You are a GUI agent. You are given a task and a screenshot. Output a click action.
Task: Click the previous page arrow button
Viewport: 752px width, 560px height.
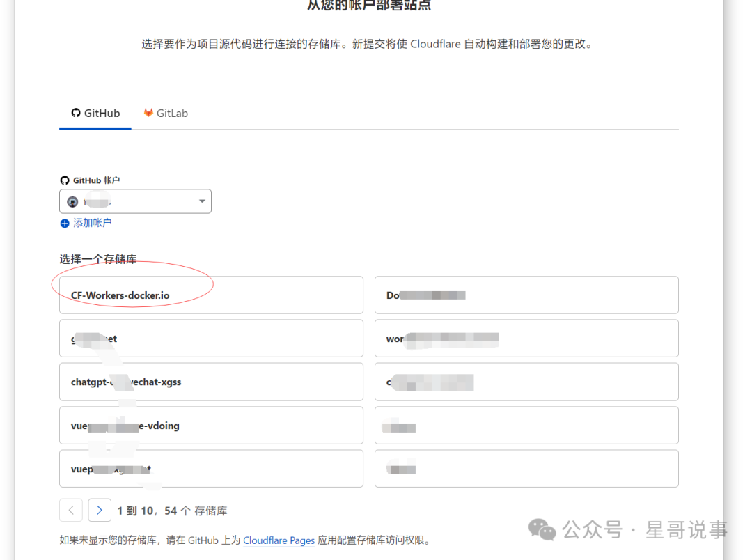pyautogui.click(x=71, y=510)
